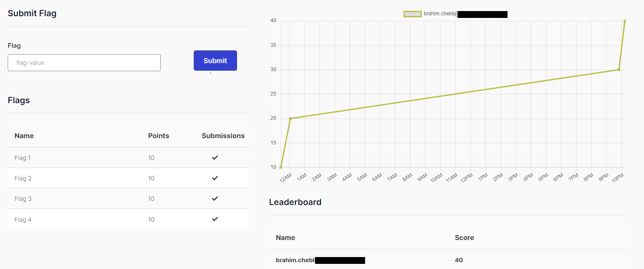Select the chart data point at 20
Viewport: 644px width, 269px height.
pyautogui.click(x=290, y=119)
